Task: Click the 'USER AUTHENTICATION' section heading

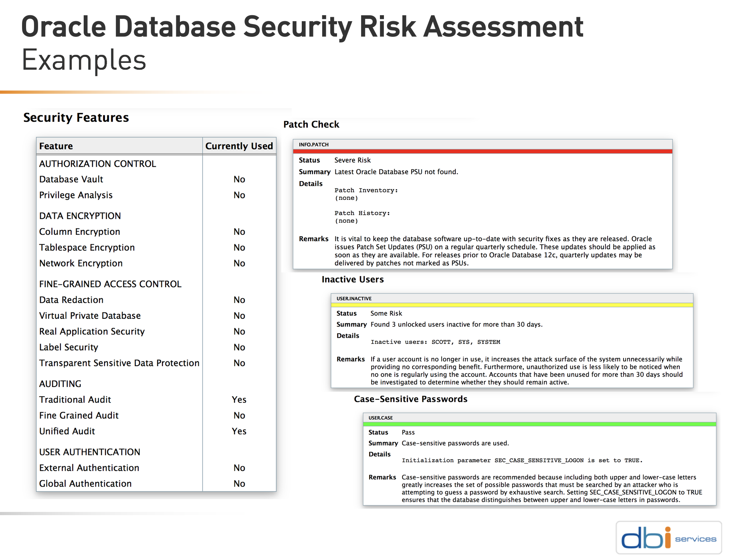Action: point(90,452)
